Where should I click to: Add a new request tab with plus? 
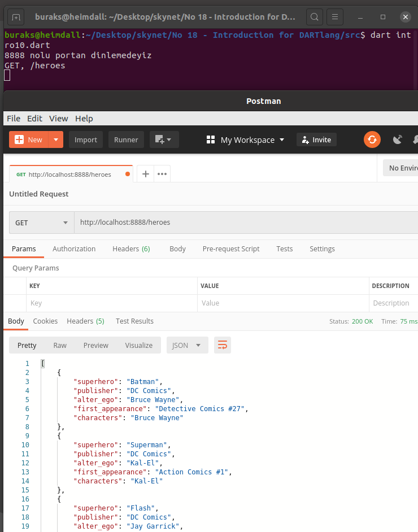tap(145, 174)
